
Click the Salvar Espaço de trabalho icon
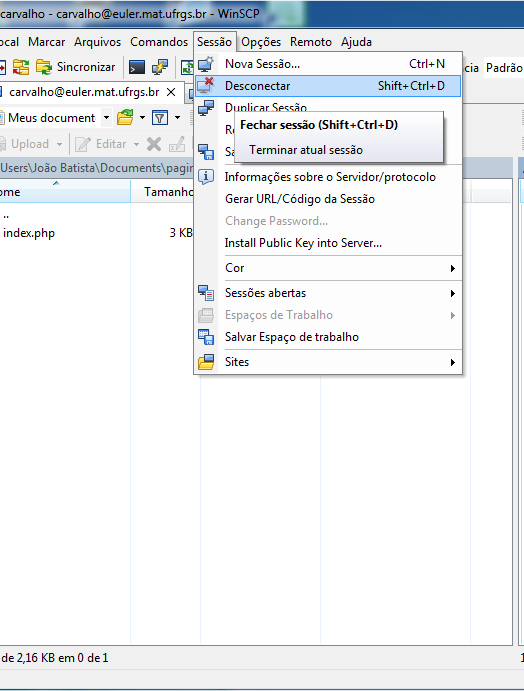206,337
